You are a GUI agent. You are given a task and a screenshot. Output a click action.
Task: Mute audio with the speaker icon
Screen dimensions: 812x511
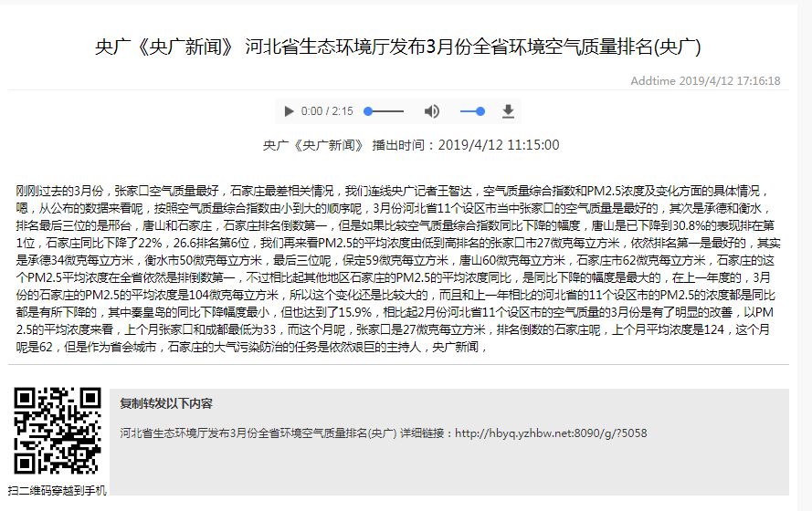[432, 111]
